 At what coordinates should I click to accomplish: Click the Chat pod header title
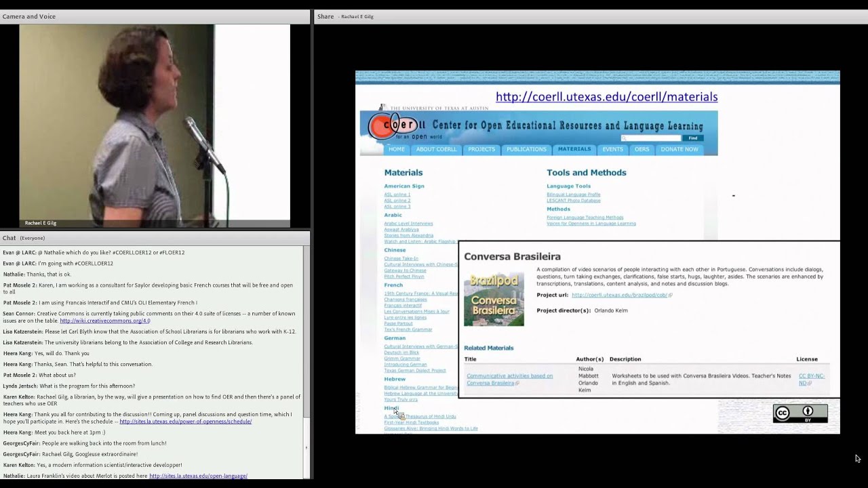tap(9, 238)
